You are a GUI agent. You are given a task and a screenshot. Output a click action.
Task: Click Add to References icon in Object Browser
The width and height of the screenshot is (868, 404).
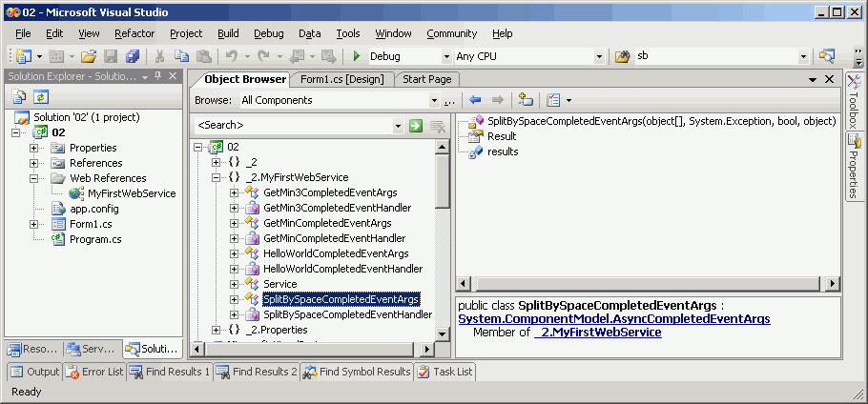(x=526, y=100)
